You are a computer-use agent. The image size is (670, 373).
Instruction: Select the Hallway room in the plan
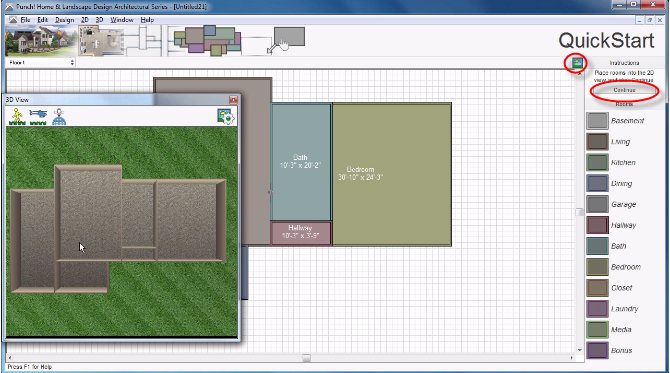pos(301,233)
